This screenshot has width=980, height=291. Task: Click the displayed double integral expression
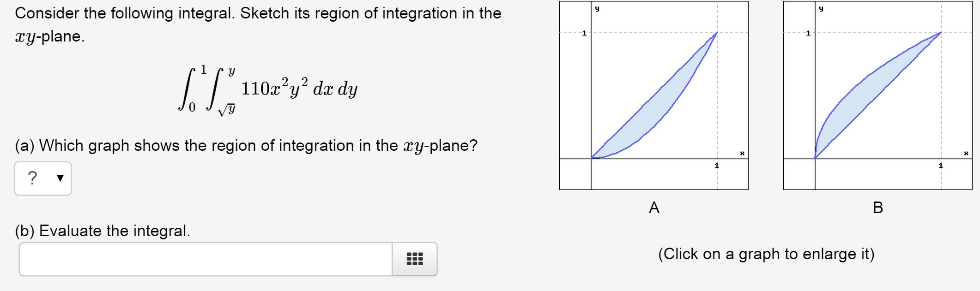tap(268, 90)
